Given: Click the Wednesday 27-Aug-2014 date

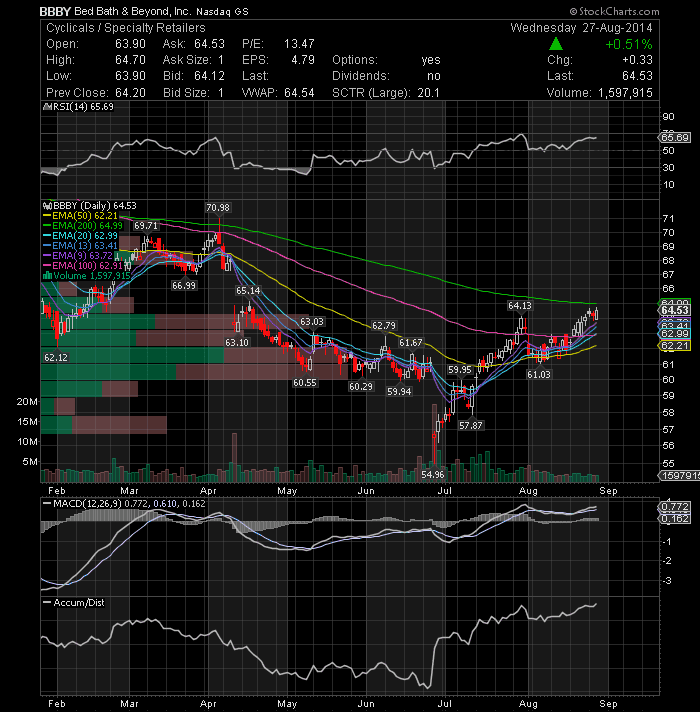Looking at the screenshot, I should 581,28.
